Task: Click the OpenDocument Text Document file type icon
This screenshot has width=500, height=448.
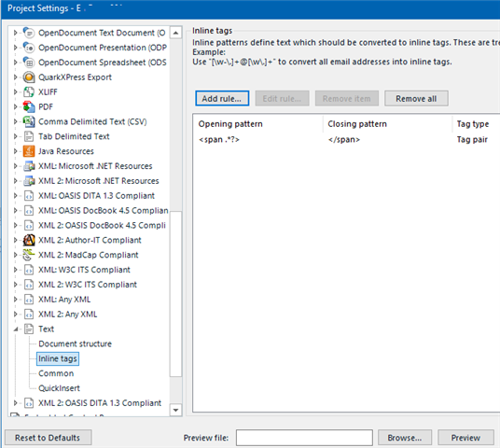Action: click(29, 33)
